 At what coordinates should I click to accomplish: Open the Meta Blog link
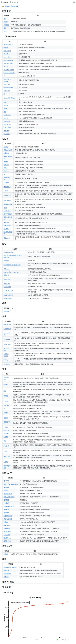pos(6,339)
